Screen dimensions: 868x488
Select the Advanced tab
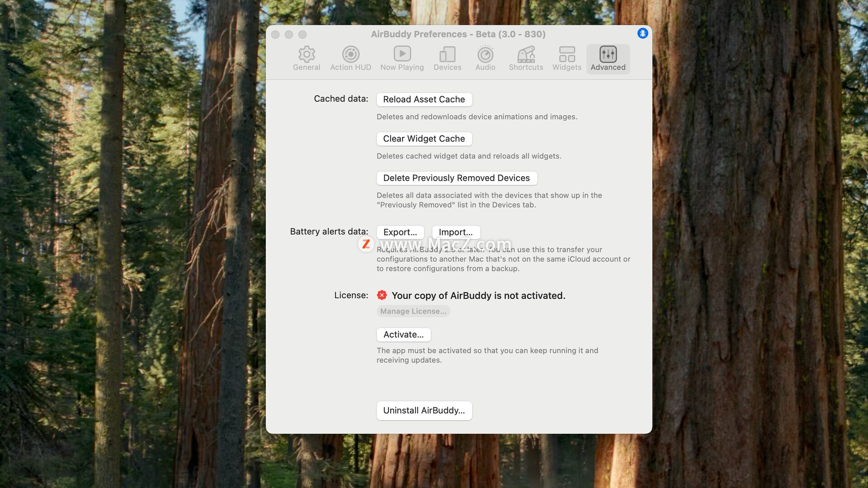(x=608, y=59)
